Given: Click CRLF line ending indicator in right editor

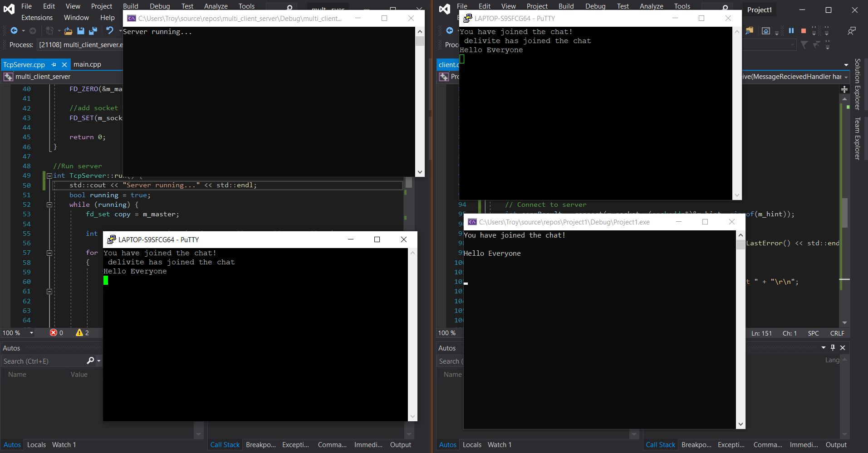Looking at the screenshot, I should 837,333.
